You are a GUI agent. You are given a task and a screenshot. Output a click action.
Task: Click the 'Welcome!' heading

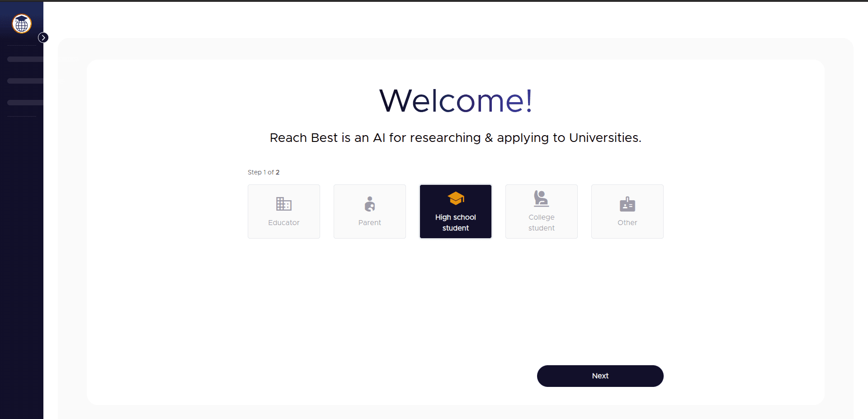456,100
